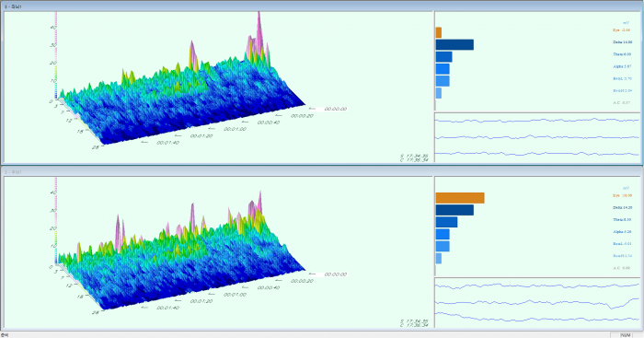This screenshot has width=644, height=338.
Task: Click the Theta bar beside 8.10
Action: (446, 222)
